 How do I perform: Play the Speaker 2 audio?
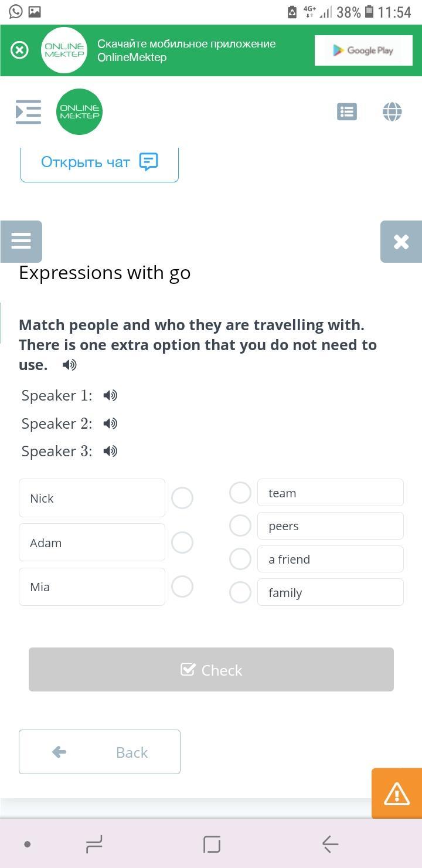click(110, 423)
